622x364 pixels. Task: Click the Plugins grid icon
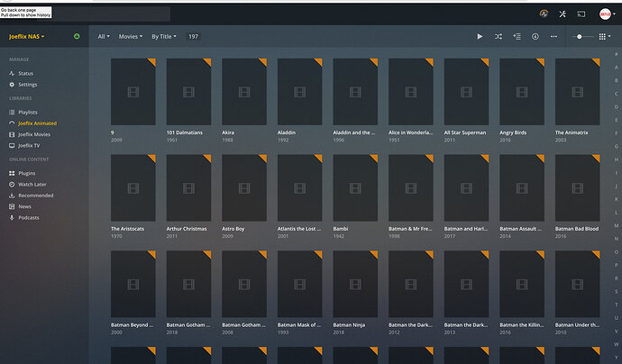coord(12,173)
